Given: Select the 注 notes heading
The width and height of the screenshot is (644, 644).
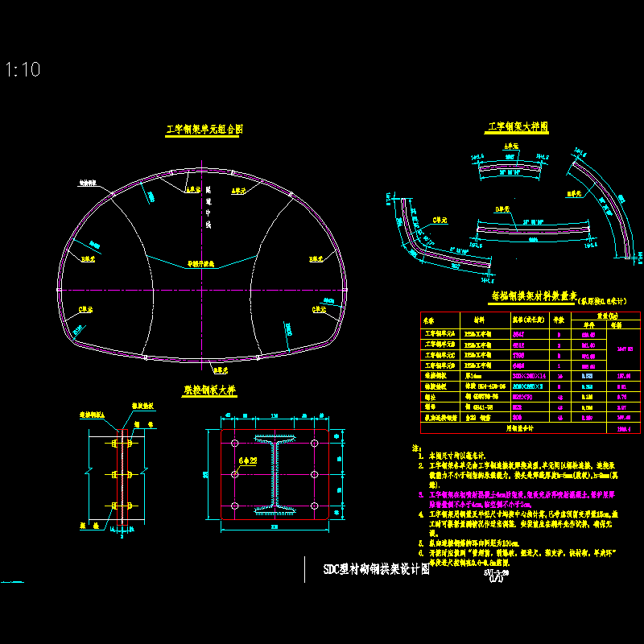Looking at the screenshot, I should coord(415,448).
